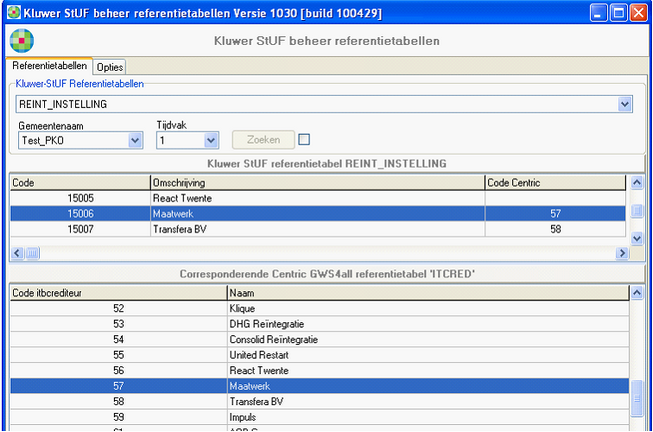Select the 15006 code cell
Viewport: 653px width, 432px height.
pos(80,214)
